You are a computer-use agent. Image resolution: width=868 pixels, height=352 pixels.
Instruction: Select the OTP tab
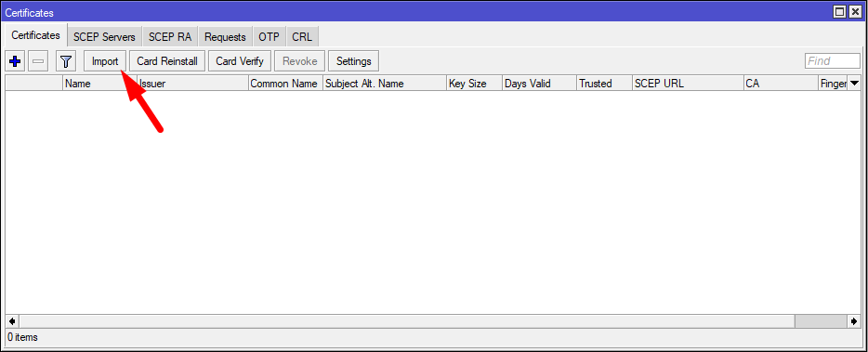(269, 37)
